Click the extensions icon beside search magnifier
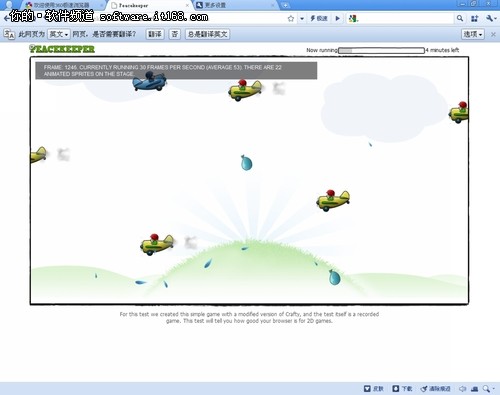The image size is (500, 395). pyautogui.click(x=475, y=18)
